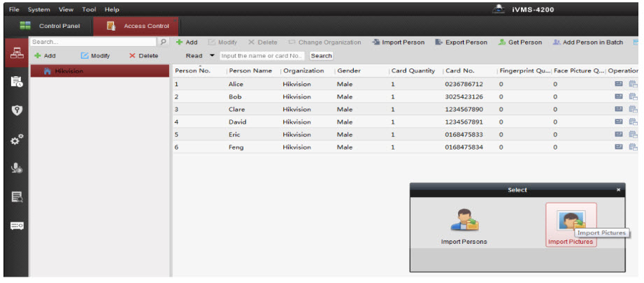
Task: Click the card operation icon in Alice's row
Action: click(618, 84)
